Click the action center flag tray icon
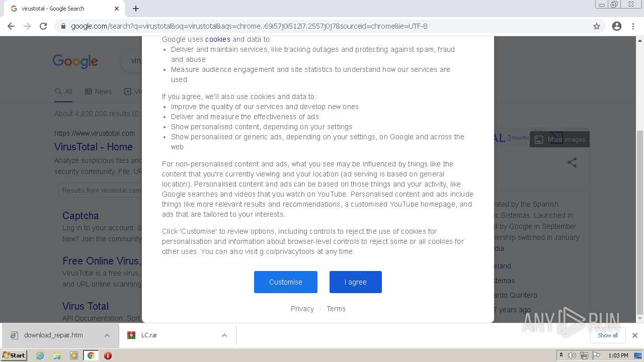This screenshot has height=362, width=644. click(x=596, y=355)
